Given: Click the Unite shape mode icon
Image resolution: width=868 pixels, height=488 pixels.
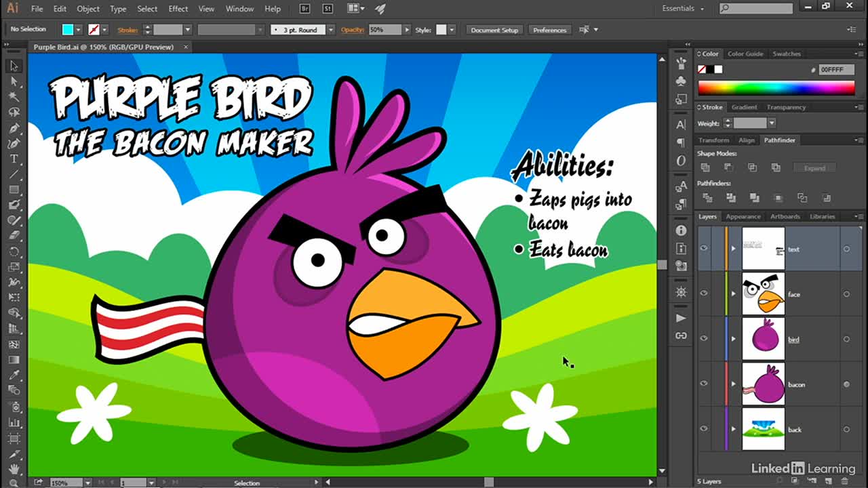Looking at the screenshot, I should tap(705, 167).
